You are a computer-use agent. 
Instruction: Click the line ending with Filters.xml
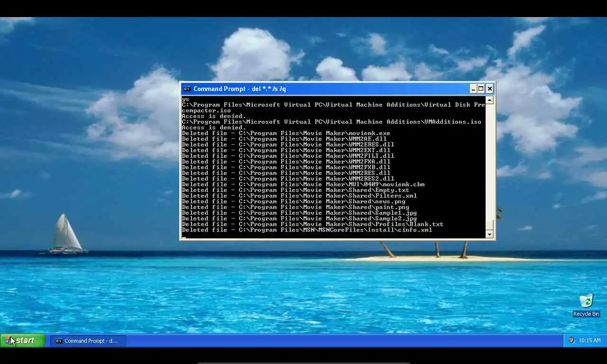(299, 196)
